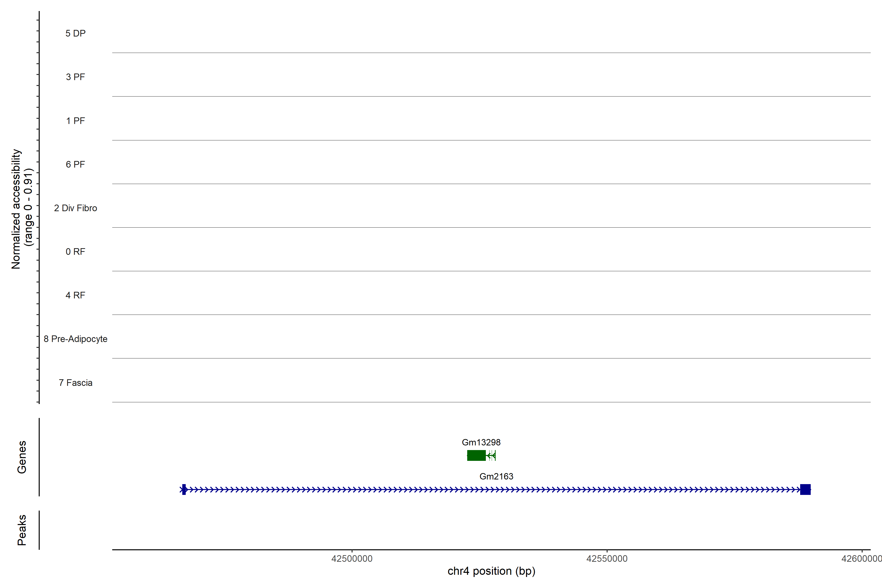Select the 5 DP track label

pyautogui.click(x=75, y=33)
